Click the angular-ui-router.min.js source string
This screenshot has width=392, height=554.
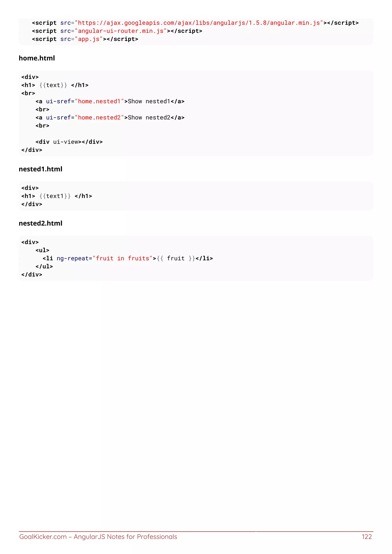[120, 31]
